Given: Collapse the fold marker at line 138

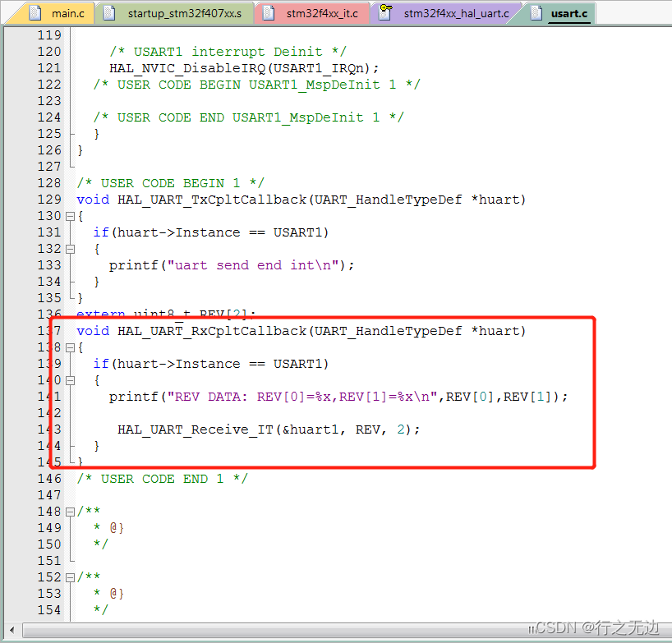Looking at the screenshot, I should point(71,348).
